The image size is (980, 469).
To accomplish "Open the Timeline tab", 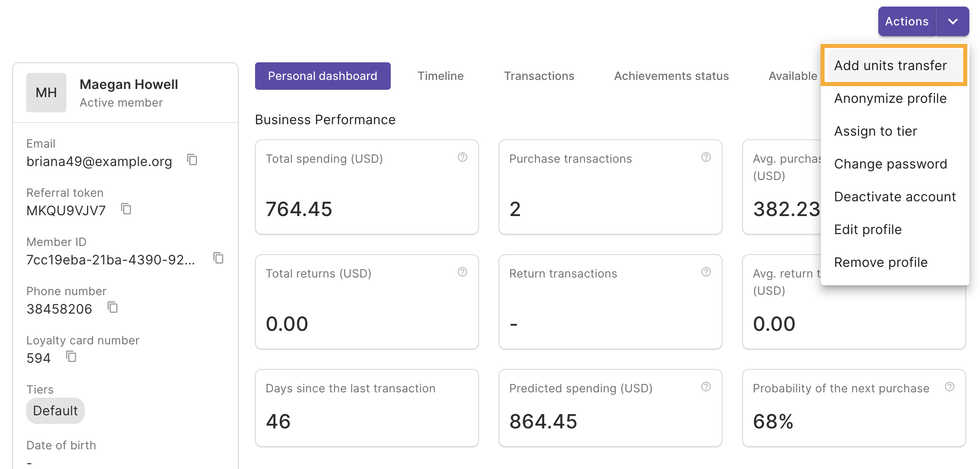I will pyautogui.click(x=440, y=76).
